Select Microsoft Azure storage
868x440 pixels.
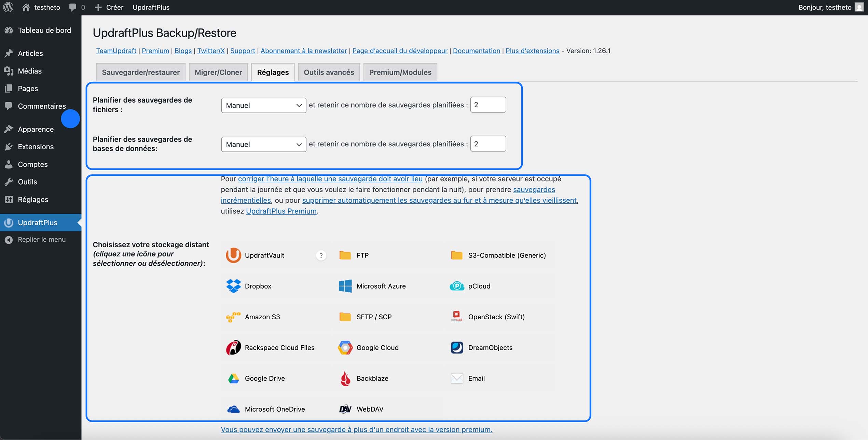tap(345, 286)
